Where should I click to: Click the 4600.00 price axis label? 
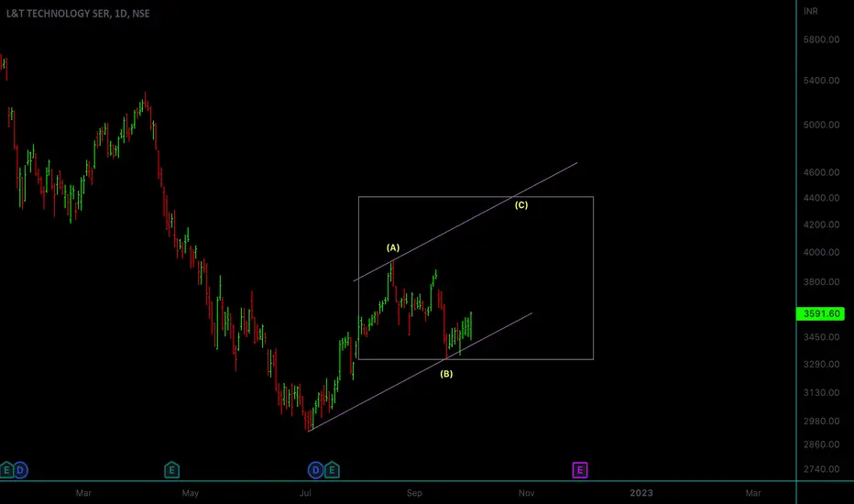pyautogui.click(x=821, y=172)
